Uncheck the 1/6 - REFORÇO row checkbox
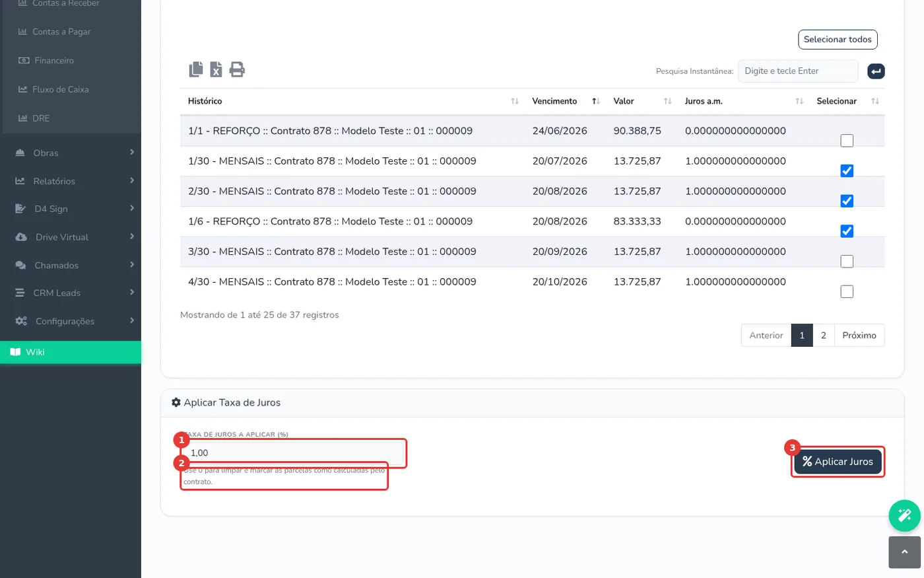 (x=847, y=231)
